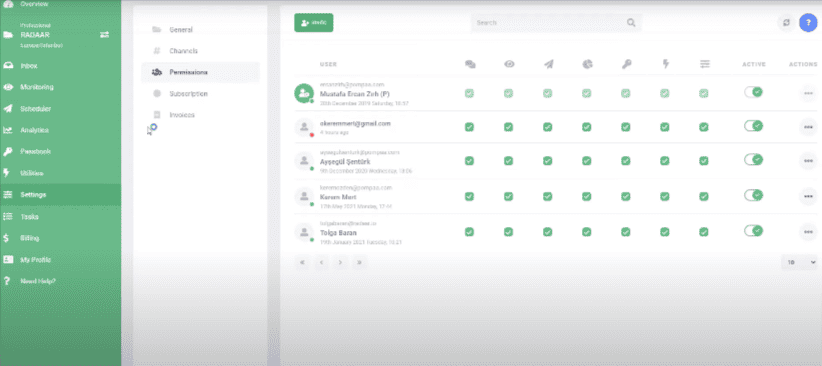Screen dimensions: 822x366
Task: Go to previous page with single-left arrow
Action: point(321,262)
